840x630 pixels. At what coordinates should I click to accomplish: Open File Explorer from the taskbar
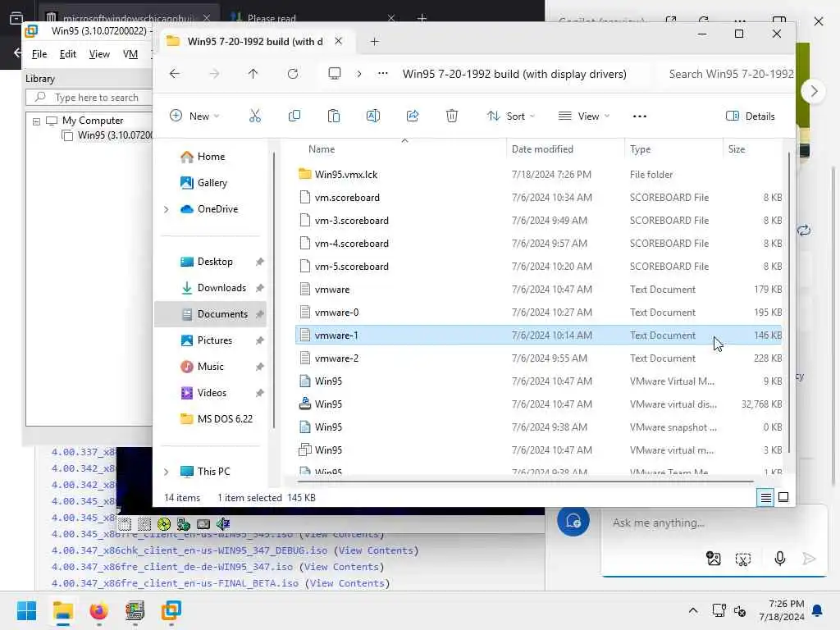point(63,610)
